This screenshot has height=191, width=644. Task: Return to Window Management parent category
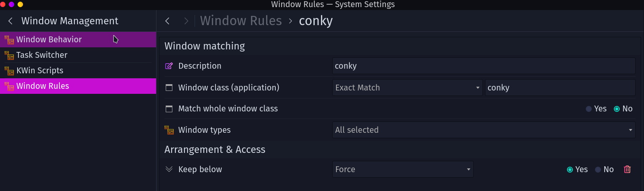coord(10,21)
